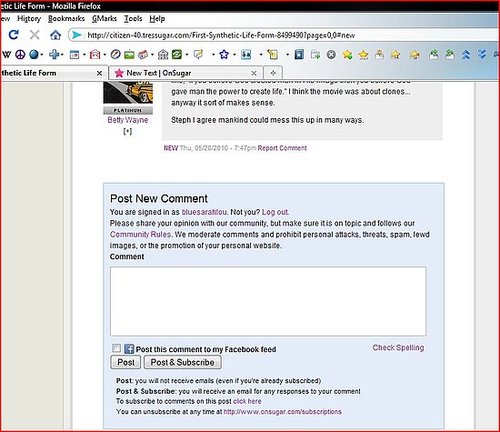500x432 pixels.
Task: Expand the [+] under Betty Wayne
Action: coord(127,131)
